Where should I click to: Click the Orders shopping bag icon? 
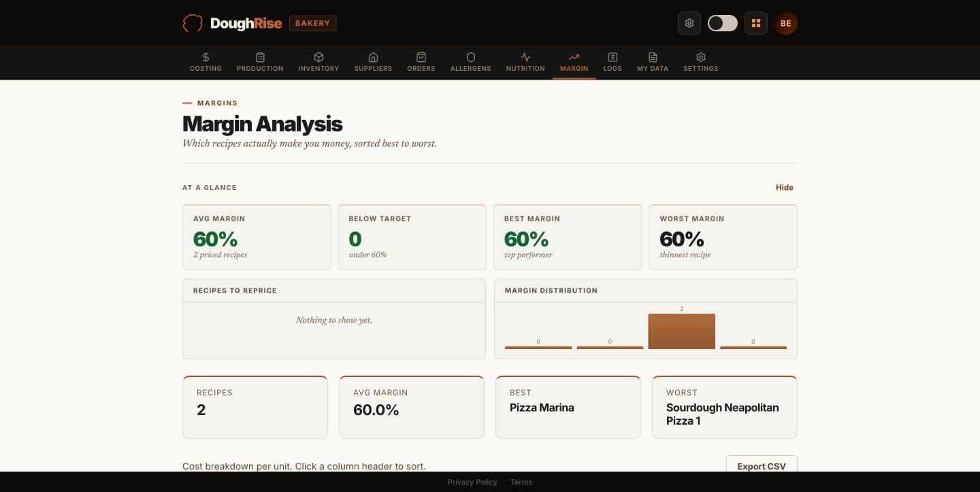point(421,57)
